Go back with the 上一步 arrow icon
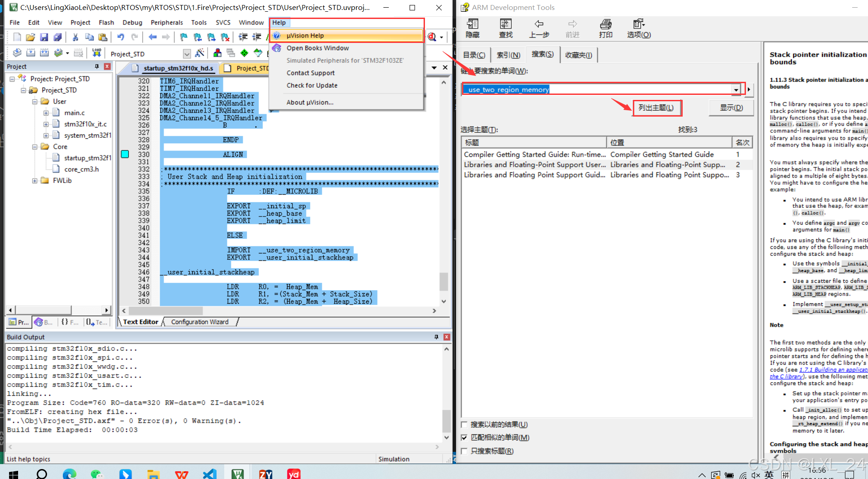Viewport: 868px width, 479px height. tap(539, 28)
